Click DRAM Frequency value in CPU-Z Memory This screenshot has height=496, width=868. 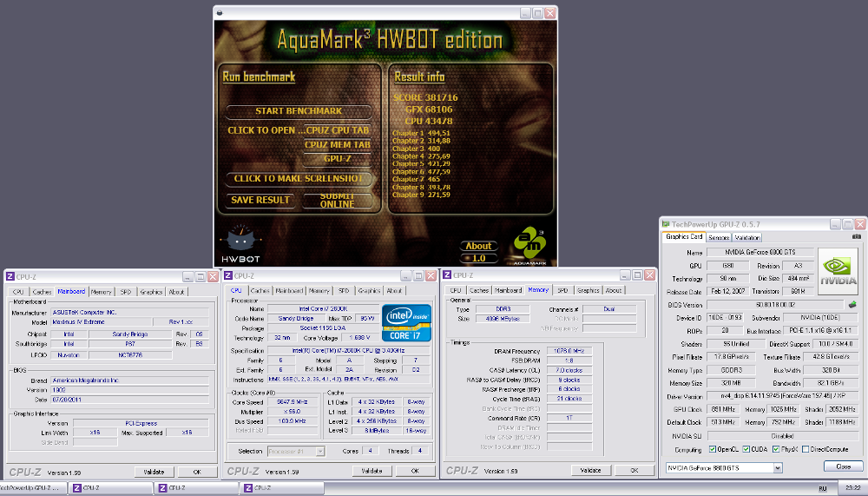pyautogui.click(x=569, y=351)
